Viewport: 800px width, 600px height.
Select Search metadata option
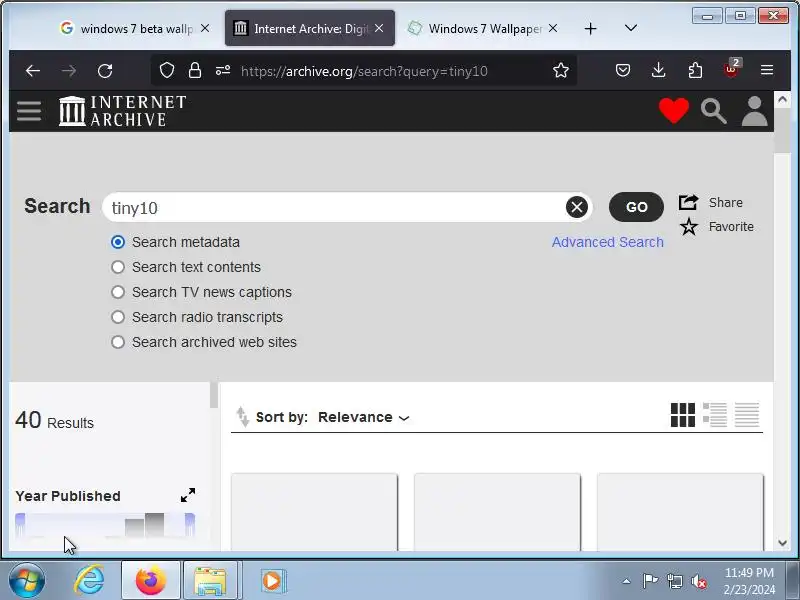click(x=118, y=242)
